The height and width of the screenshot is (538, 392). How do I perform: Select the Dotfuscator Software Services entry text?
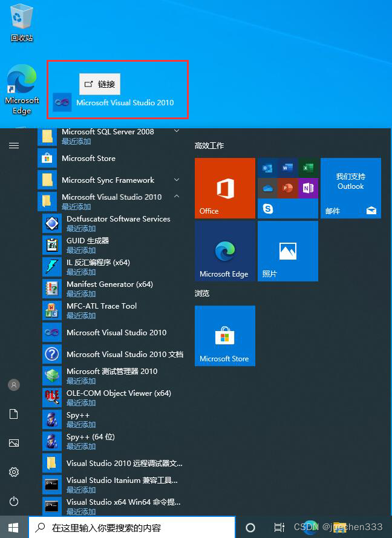point(119,219)
